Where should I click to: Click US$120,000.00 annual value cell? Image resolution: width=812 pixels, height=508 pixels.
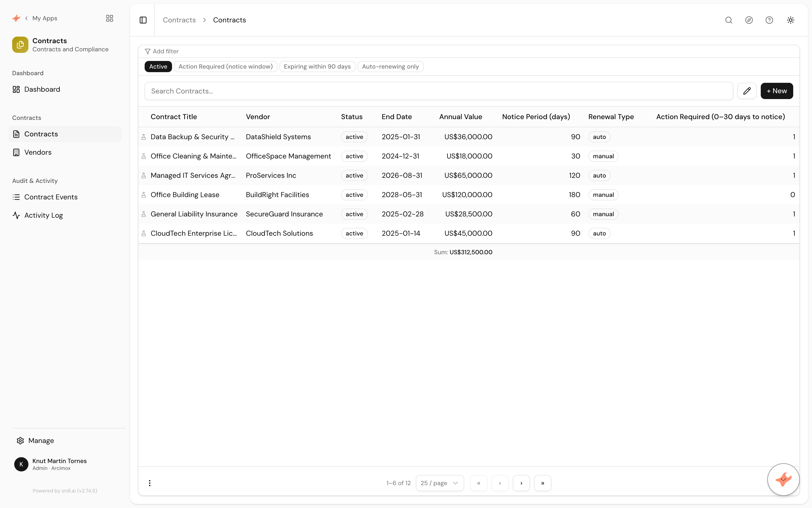pyautogui.click(x=467, y=195)
